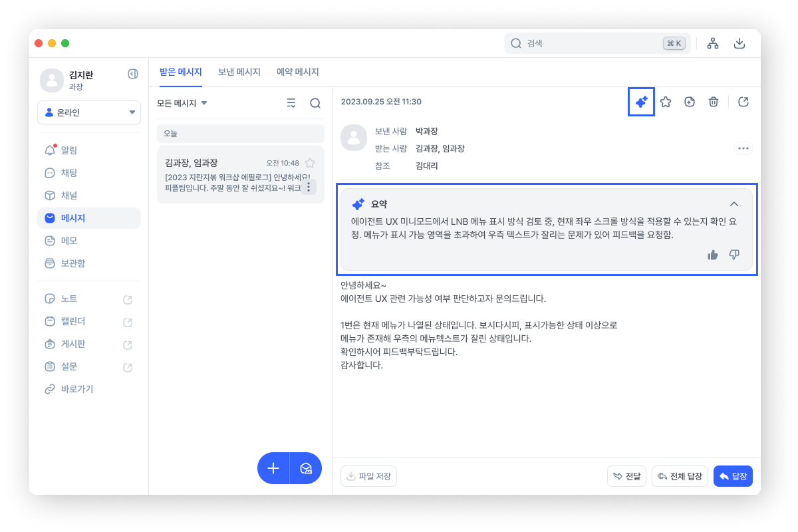Open the 캘린더 external link

(x=127, y=322)
